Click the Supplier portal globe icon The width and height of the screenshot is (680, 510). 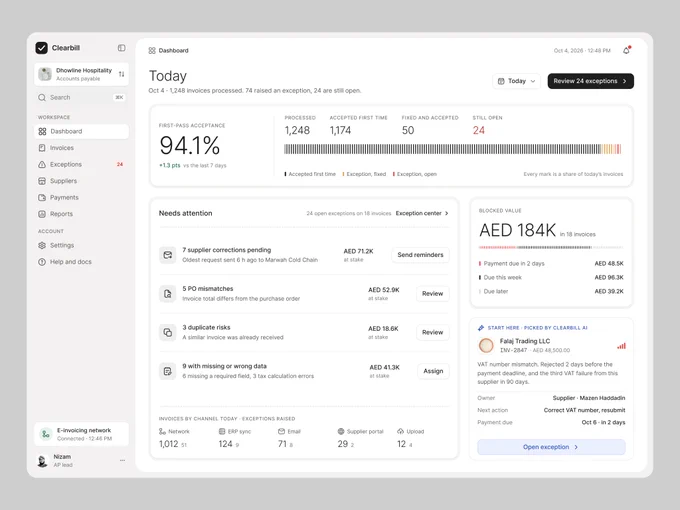click(341, 432)
